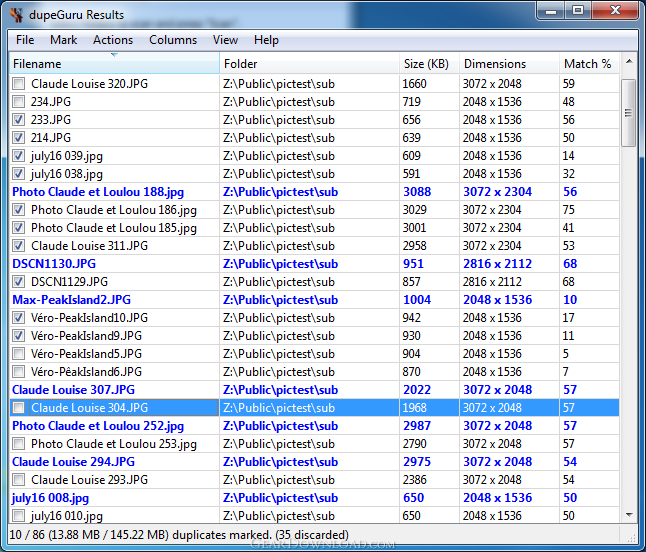Sort by the Folder column header
The width and height of the screenshot is (646, 552).
[x=309, y=63]
